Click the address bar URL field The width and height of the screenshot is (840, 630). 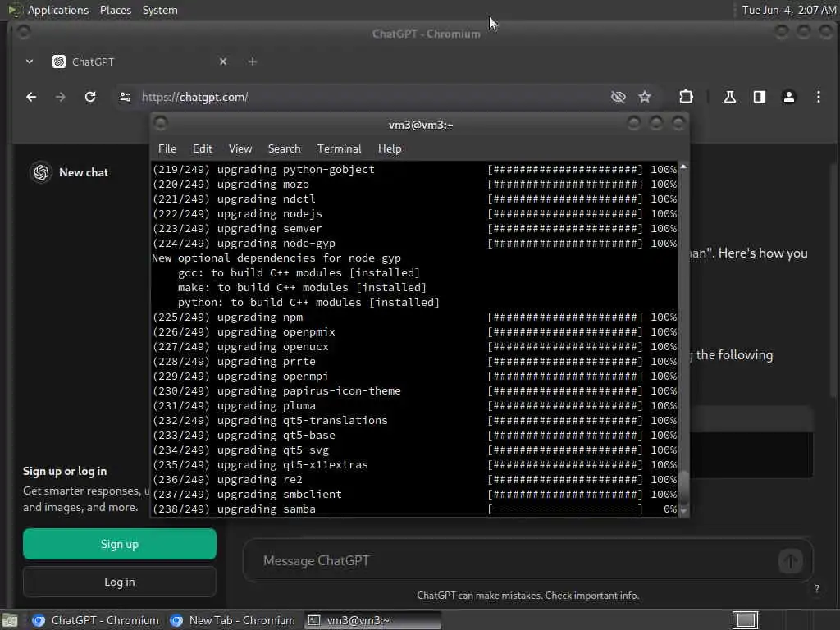click(x=370, y=97)
